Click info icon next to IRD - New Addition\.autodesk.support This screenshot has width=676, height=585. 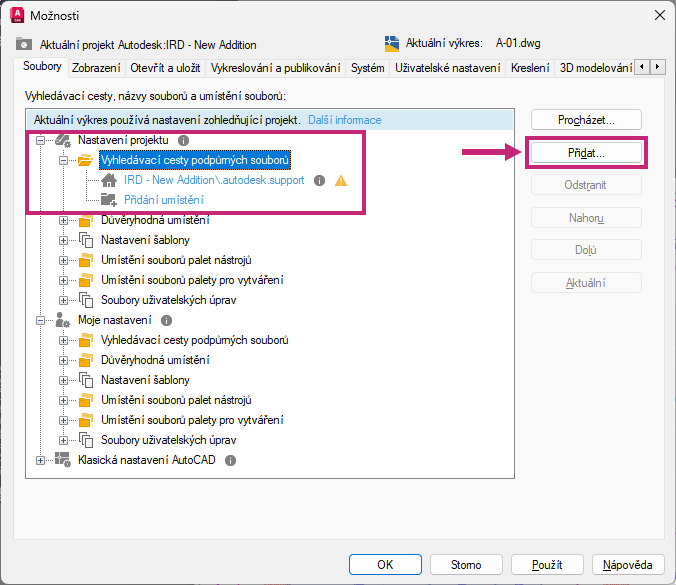coord(319,180)
